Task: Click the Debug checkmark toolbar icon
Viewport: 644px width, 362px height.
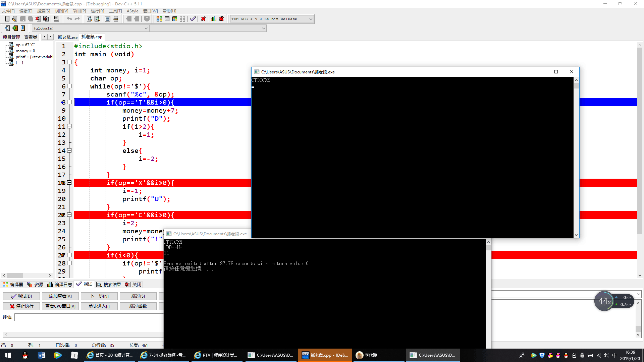Action: (193, 19)
